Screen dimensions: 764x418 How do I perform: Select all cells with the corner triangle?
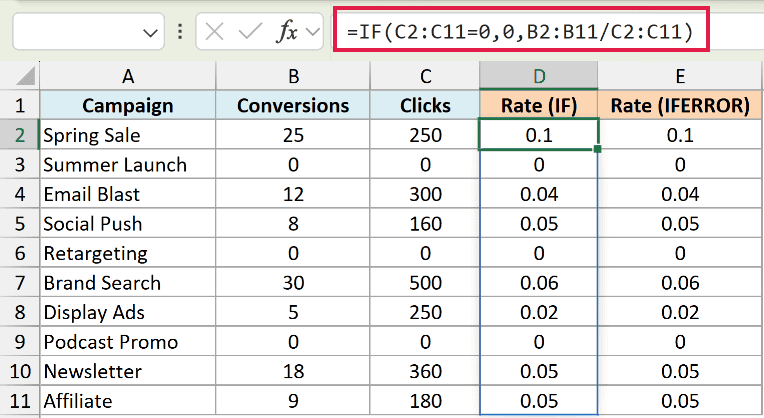pos(24,76)
